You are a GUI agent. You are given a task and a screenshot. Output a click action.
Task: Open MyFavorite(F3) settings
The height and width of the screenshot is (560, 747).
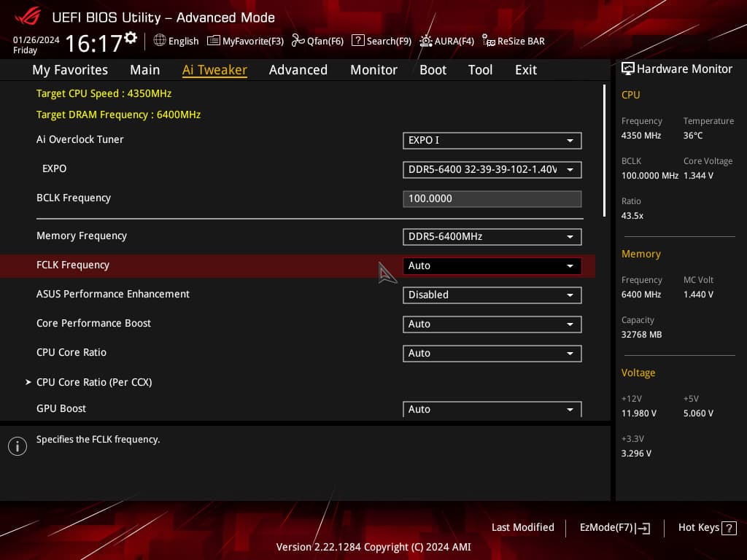pyautogui.click(x=245, y=41)
